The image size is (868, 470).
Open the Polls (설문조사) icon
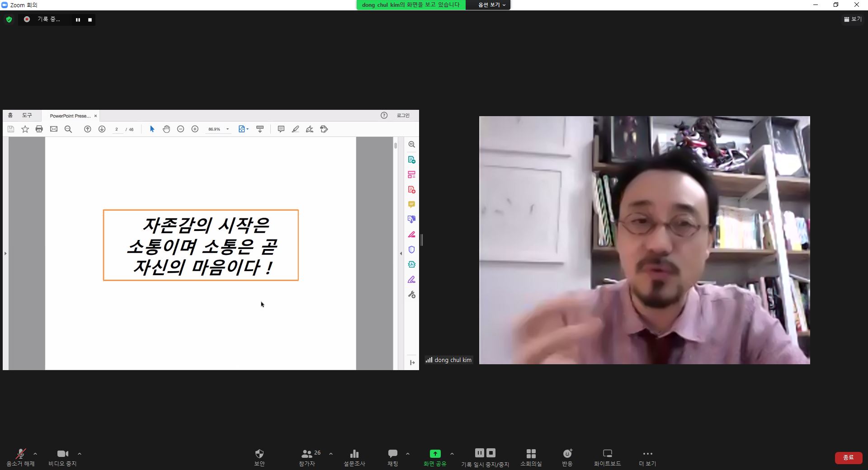tap(354, 457)
